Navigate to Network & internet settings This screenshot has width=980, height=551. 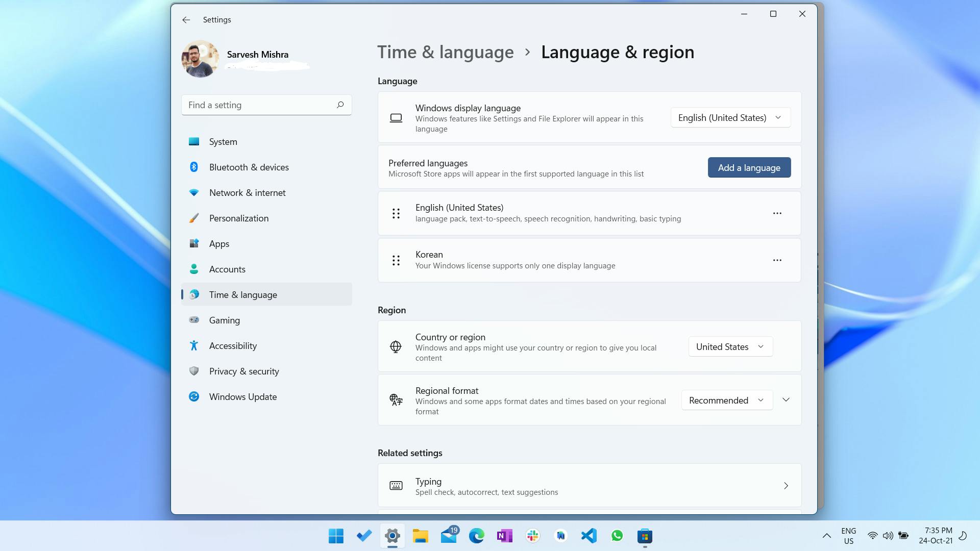[247, 192]
